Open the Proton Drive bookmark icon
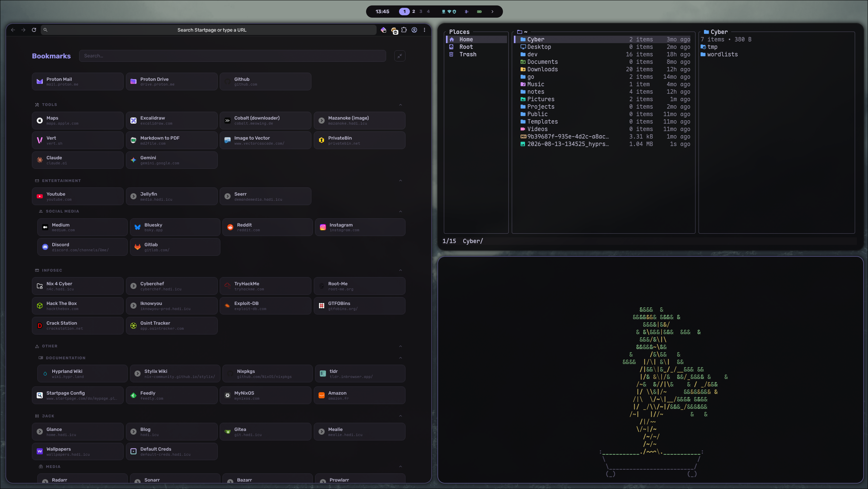868x489 pixels. coord(133,81)
